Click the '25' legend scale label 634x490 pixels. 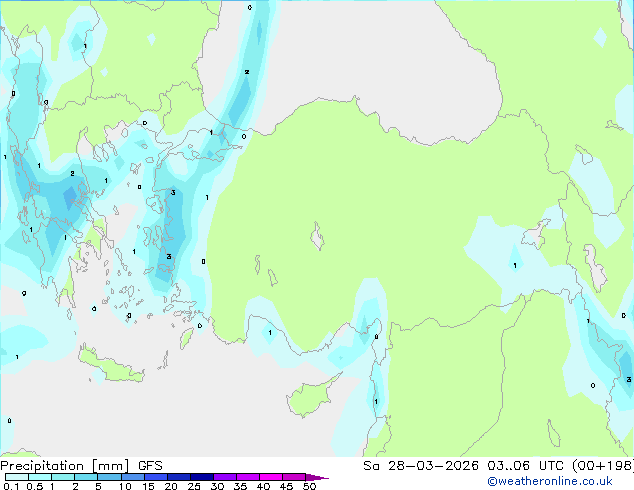tap(194, 486)
